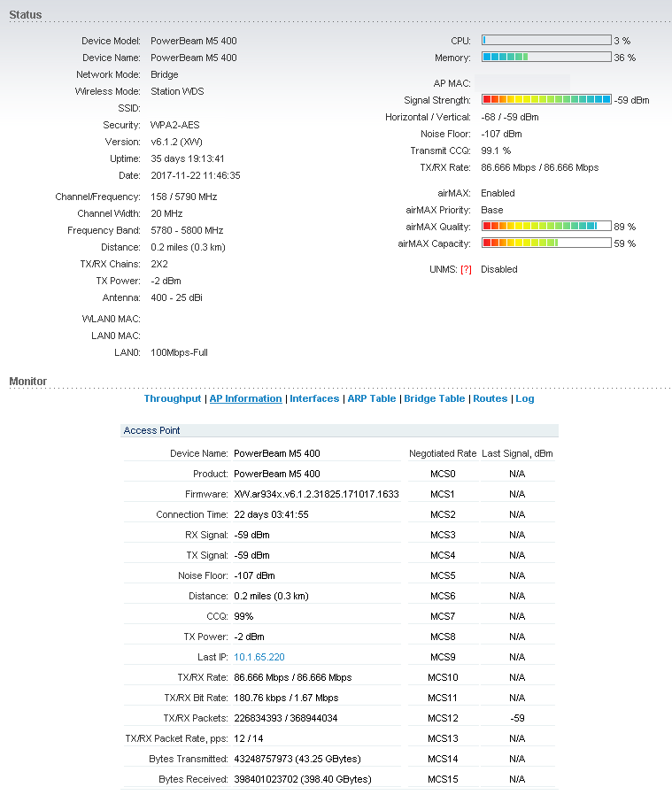The width and height of the screenshot is (672, 795).
Task: View the Routes monitor page
Action: click(490, 398)
